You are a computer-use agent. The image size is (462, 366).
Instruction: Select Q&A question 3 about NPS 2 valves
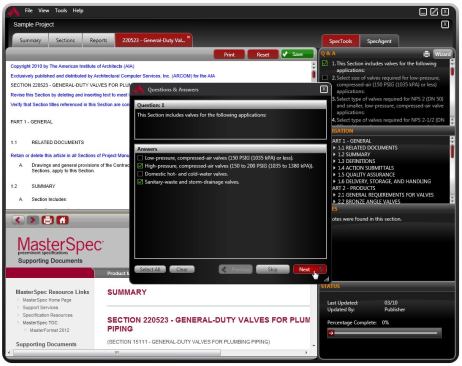tap(390, 106)
